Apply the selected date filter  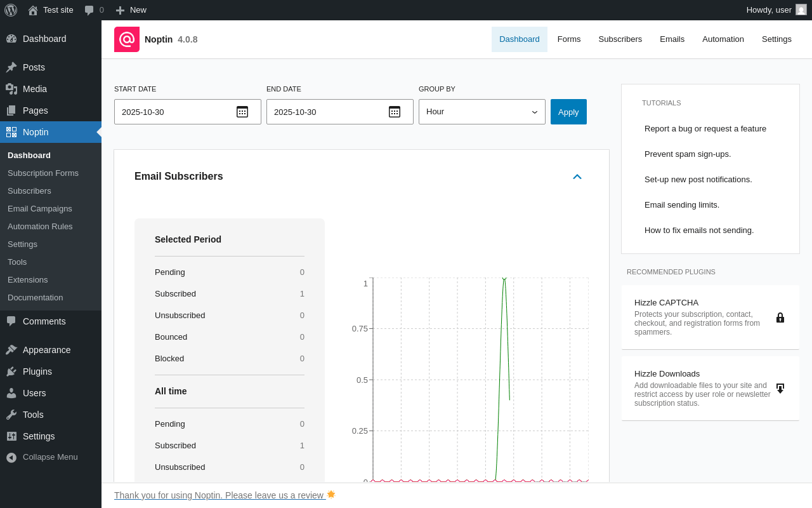point(568,112)
